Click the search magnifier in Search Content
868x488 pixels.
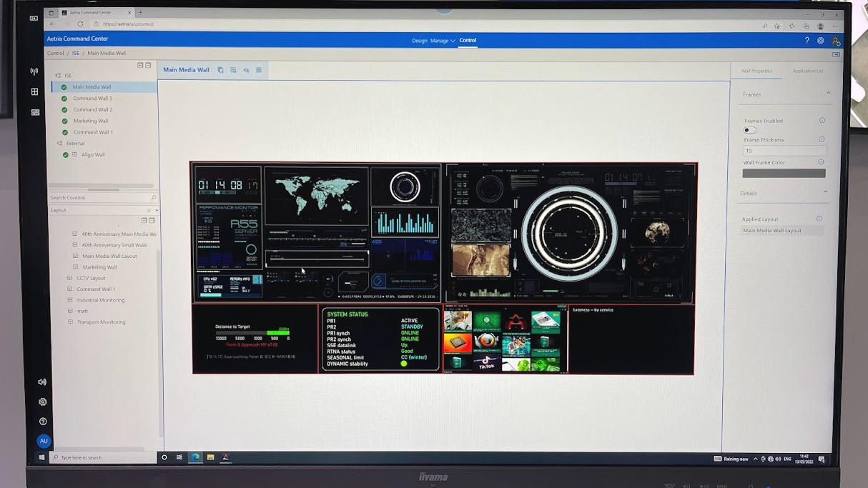153,197
